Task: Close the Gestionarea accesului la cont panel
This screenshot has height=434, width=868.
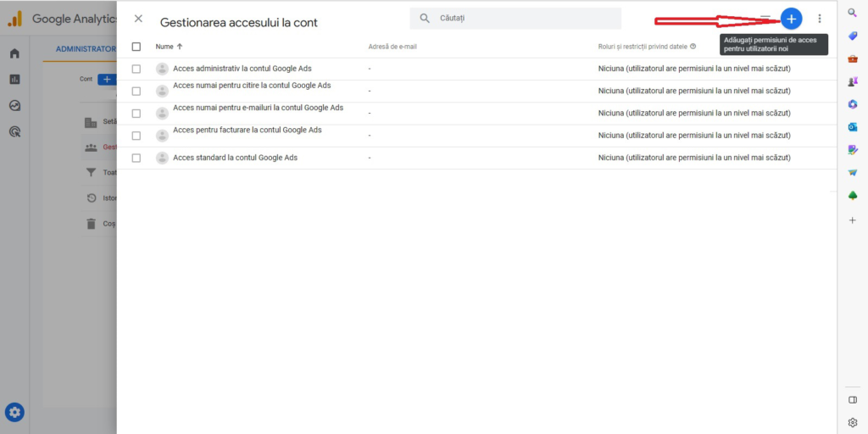Action: (138, 19)
